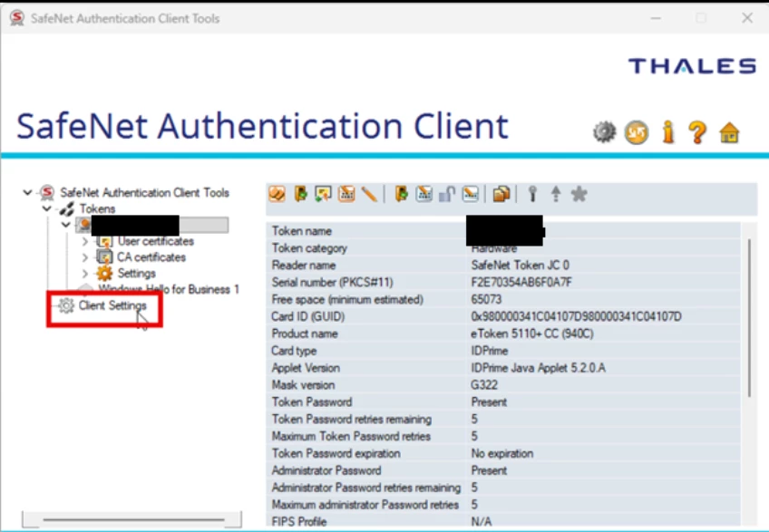This screenshot has width=769, height=532.
Task: Open About via the orange info icon
Action: tap(668, 131)
